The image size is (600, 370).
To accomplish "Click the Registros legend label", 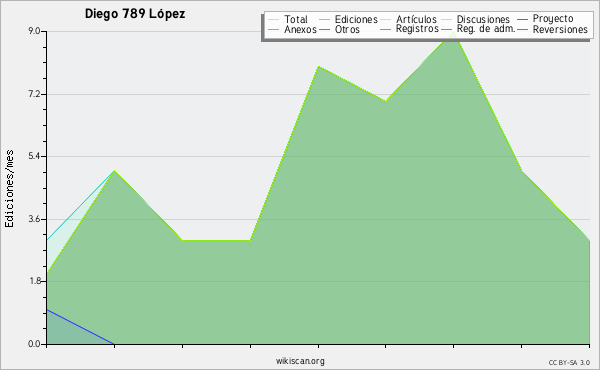I will [x=417, y=29].
